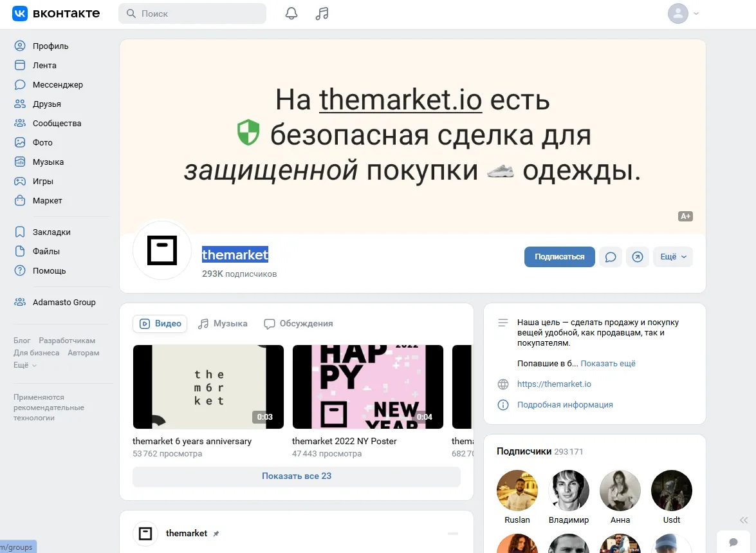Open Авторам footer link
The width and height of the screenshot is (756, 553).
(84, 353)
